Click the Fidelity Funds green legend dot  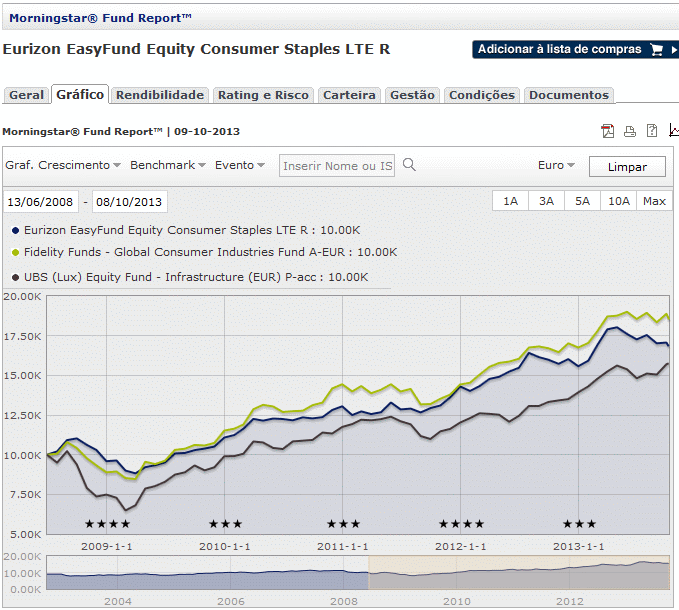coord(15,252)
